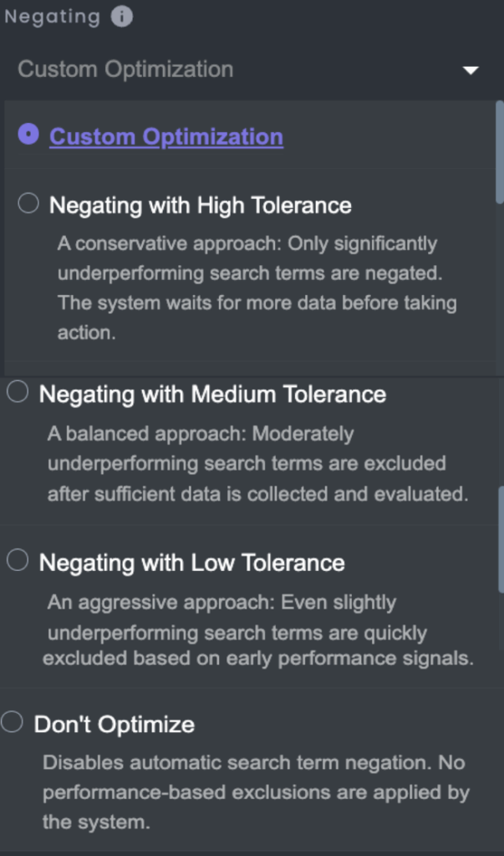Click the Negating section heading

(x=52, y=16)
